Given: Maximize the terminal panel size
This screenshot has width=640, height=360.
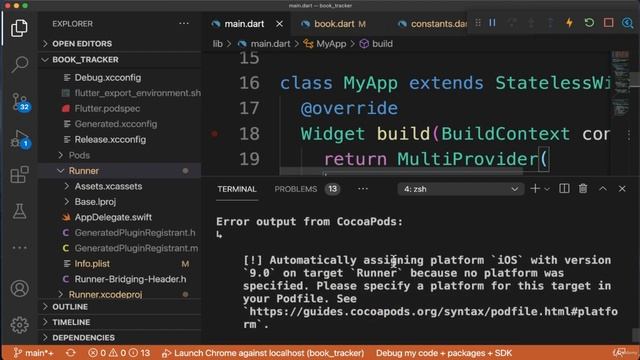Looking at the screenshot, I should [x=602, y=189].
